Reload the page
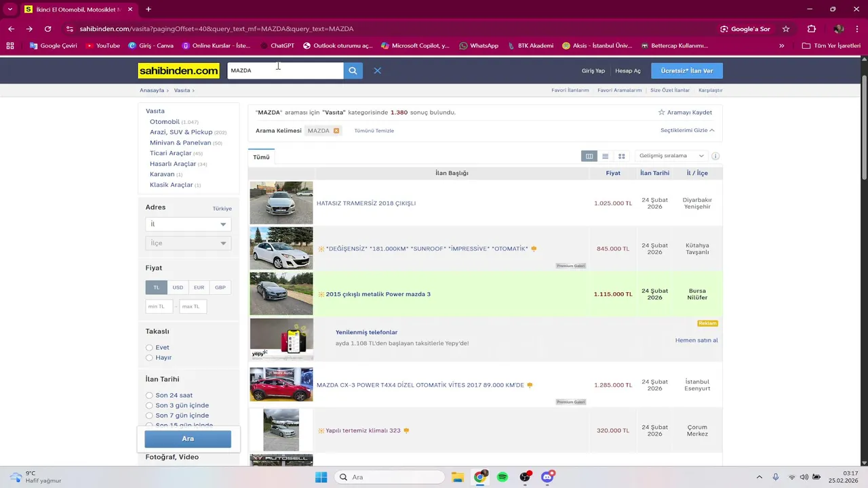Viewport: 868px width, 488px height. coord(47,29)
